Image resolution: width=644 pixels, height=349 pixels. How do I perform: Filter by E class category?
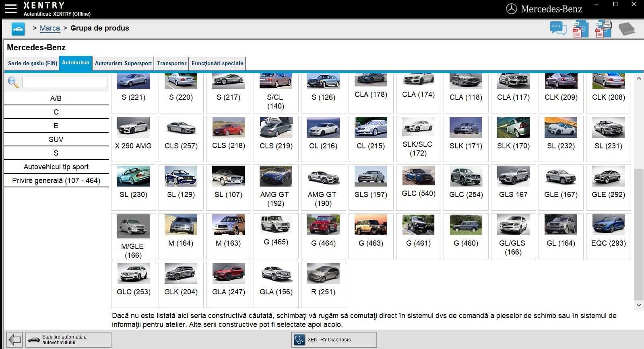[56, 126]
